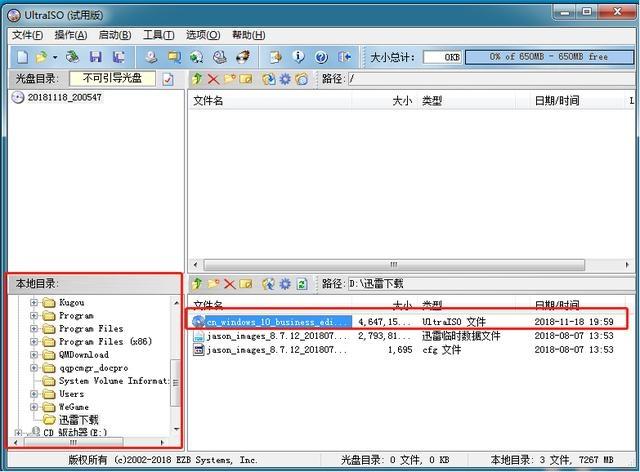
Task: Expand the Users folder node
Action: pyautogui.click(x=34, y=394)
